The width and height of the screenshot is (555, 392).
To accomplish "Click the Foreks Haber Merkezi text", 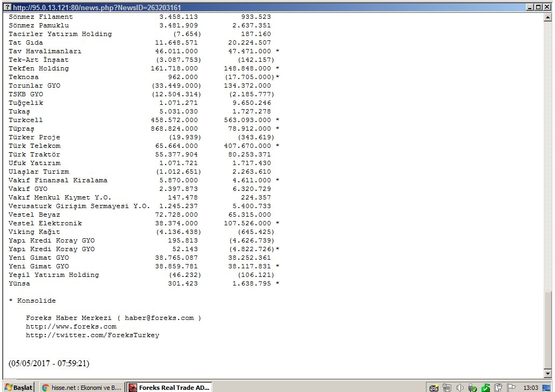I will [69, 318].
